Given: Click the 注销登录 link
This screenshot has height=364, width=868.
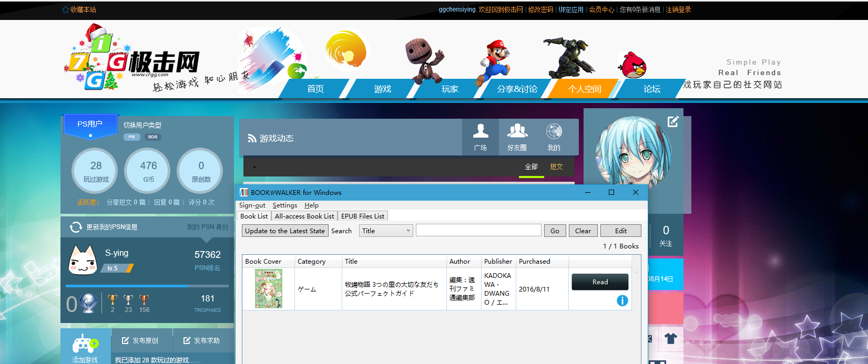Looking at the screenshot, I should pos(678,9).
